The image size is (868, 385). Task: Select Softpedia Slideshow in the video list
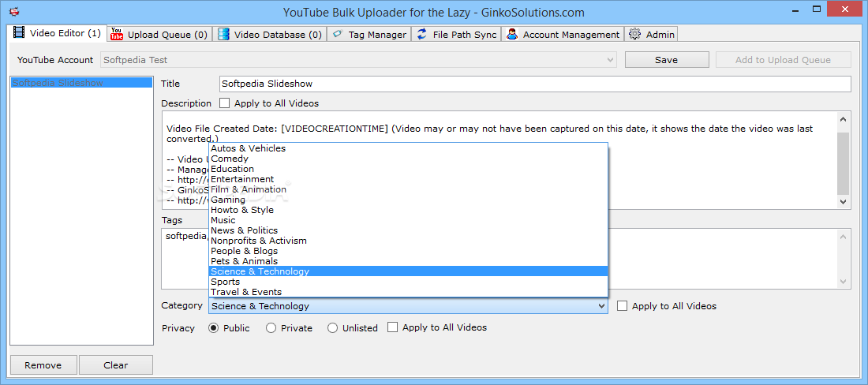pos(81,83)
